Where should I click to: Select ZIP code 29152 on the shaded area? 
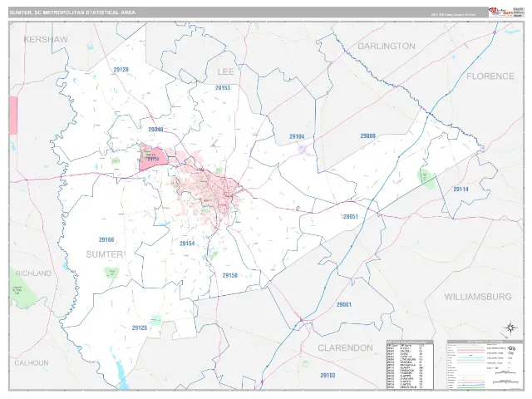point(153,159)
